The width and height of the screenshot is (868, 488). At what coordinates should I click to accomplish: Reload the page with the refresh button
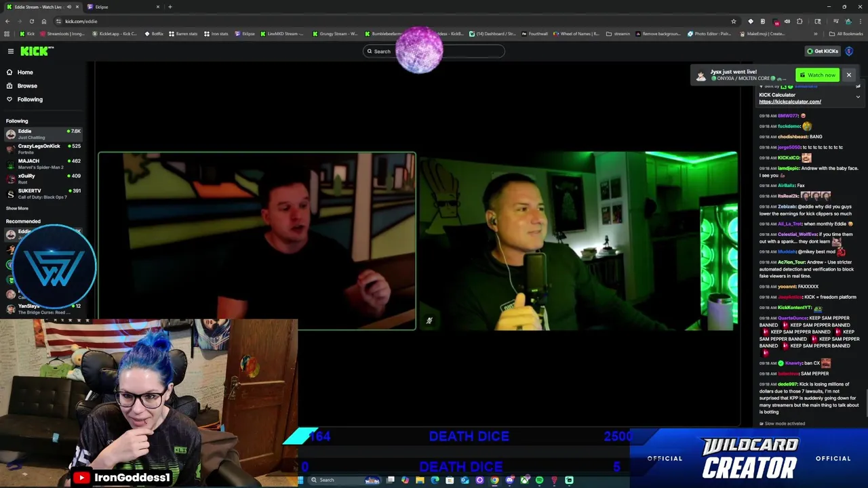[x=31, y=21]
